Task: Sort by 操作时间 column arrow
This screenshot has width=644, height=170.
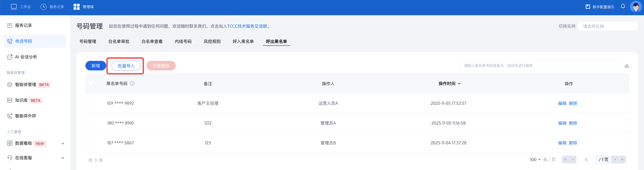Action: [459, 84]
